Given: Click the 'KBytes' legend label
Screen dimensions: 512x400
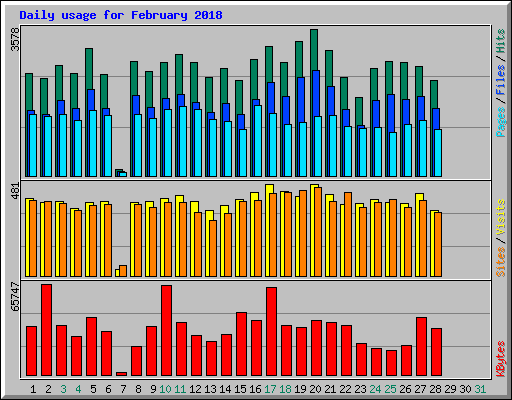Looking at the screenshot, I should 501,359.
